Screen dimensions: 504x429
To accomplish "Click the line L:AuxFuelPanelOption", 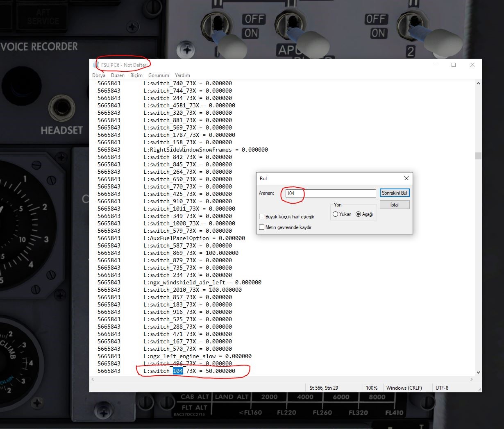I will [194, 238].
